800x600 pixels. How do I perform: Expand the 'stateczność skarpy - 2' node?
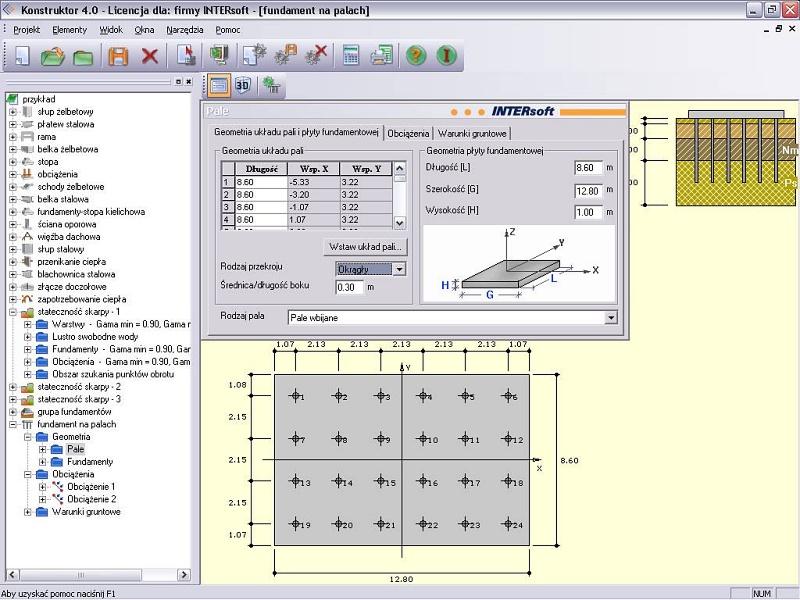[13, 387]
